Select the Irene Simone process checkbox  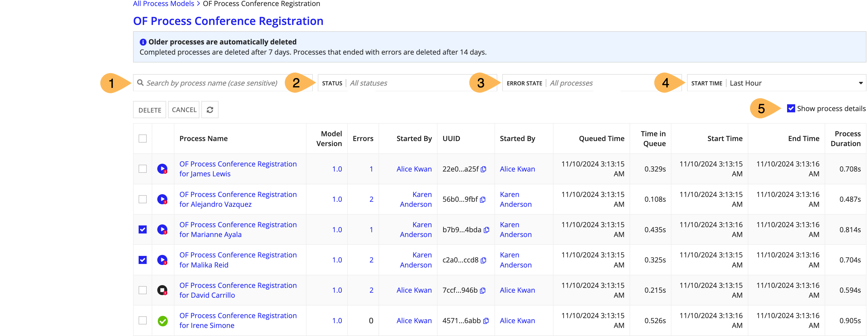tap(143, 320)
